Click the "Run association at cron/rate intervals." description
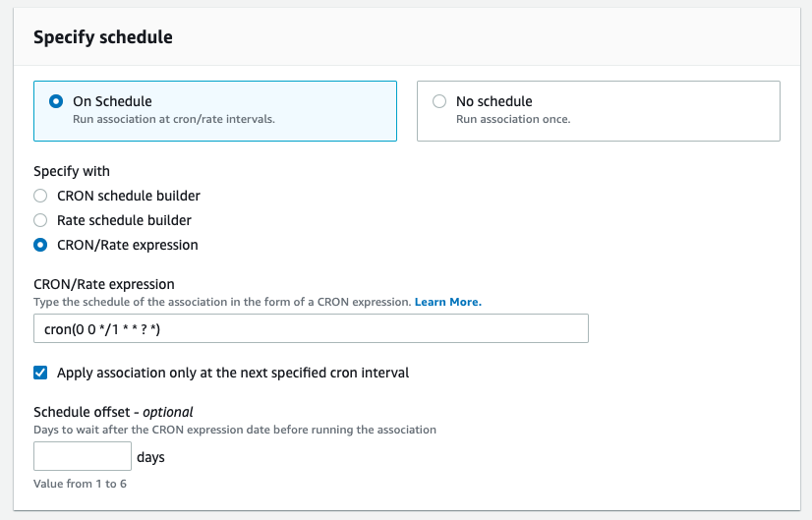Image resolution: width=812 pixels, height=520 pixels. click(174, 119)
